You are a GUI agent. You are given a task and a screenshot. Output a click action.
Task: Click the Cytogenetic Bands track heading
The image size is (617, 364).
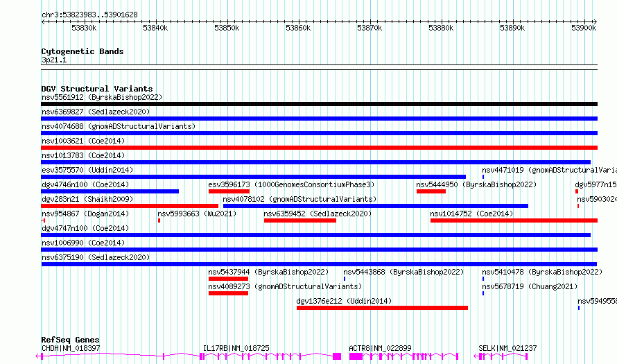point(82,51)
